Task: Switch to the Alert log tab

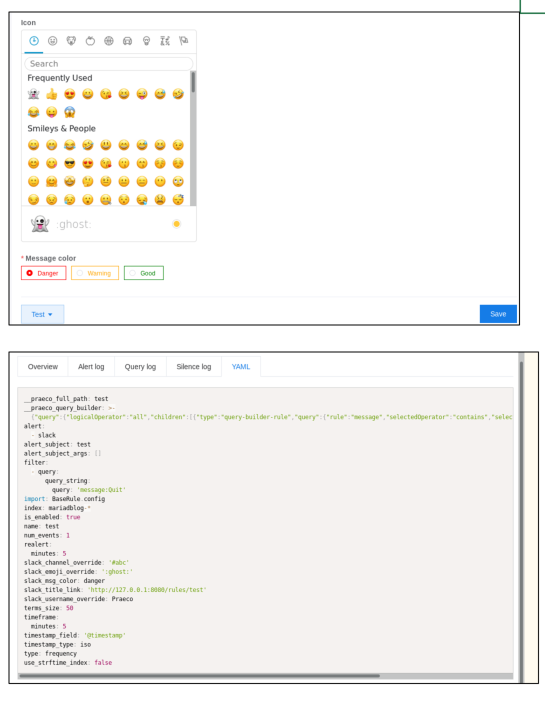Action: click(x=91, y=367)
